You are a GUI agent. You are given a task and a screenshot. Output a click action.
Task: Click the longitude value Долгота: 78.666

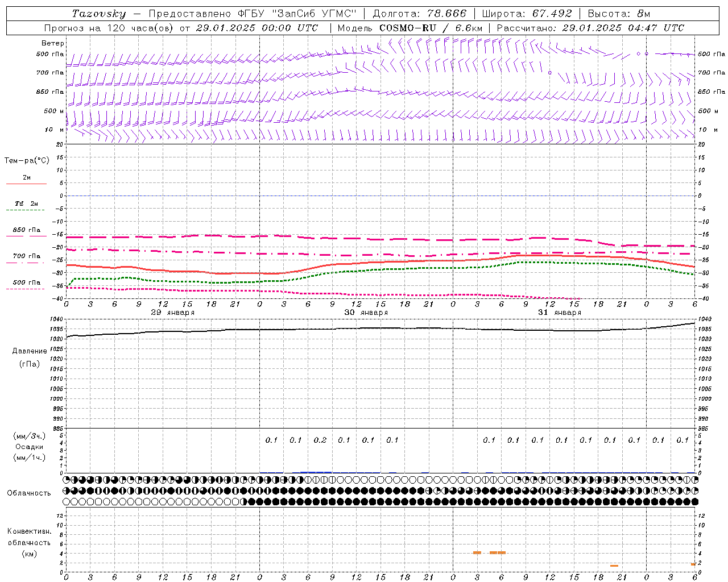419,14
